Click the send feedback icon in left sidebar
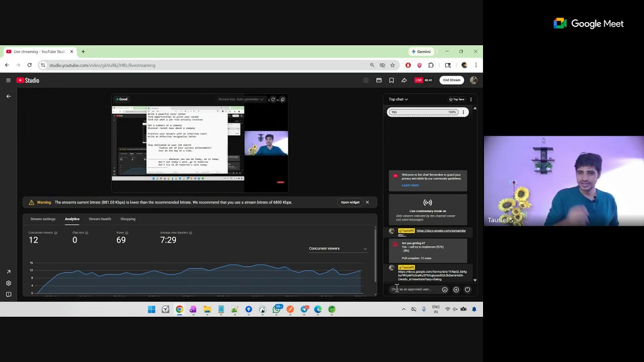The height and width of the screenshot is (362, 644). coord(8,295)
